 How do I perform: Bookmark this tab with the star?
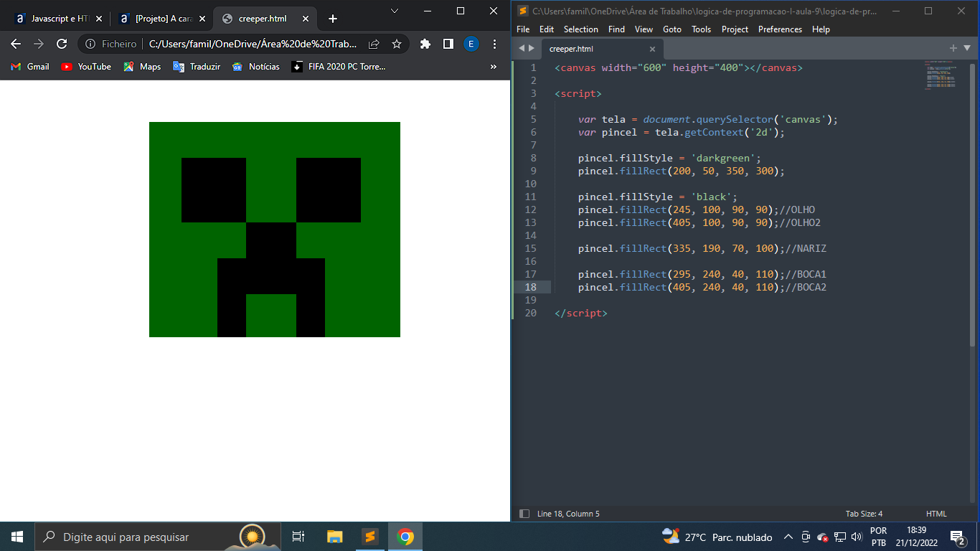click(397, 44)
